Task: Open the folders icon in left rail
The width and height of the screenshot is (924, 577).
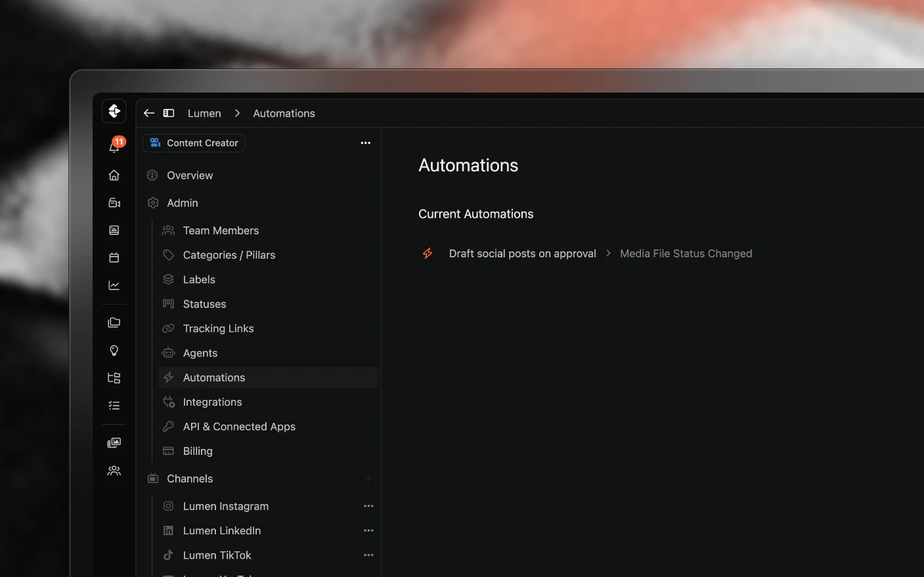Action: (114, 322)
